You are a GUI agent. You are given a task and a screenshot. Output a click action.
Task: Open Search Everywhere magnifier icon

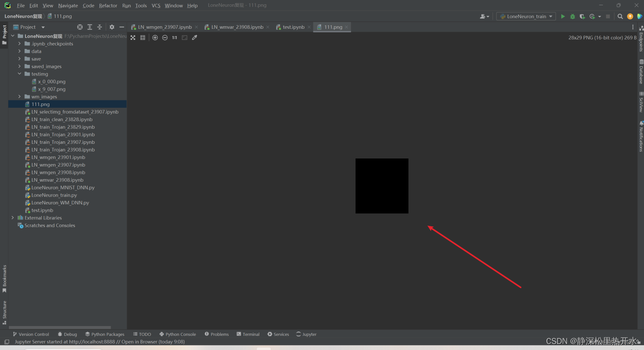[620, 16]
